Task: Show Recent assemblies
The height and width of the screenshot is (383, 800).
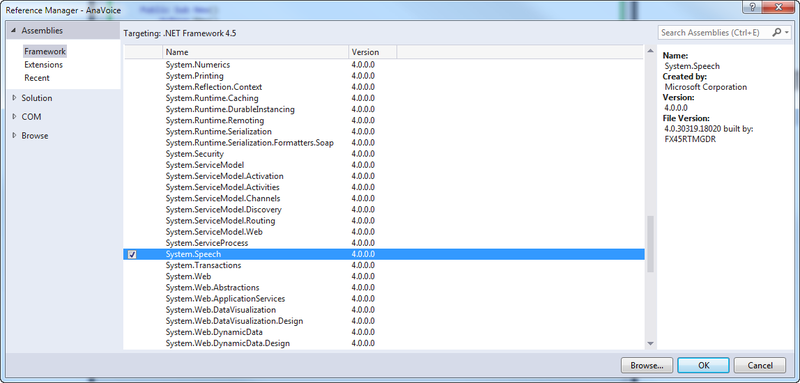Action: [x=37, y=78]
